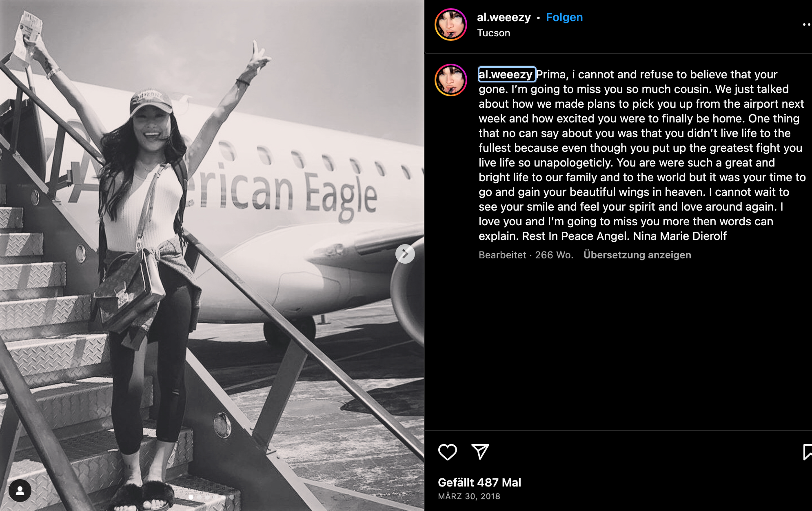Open the post date MÄRZ 30, 2018
This screenshot has width=812, height=511.
[469, 496]
